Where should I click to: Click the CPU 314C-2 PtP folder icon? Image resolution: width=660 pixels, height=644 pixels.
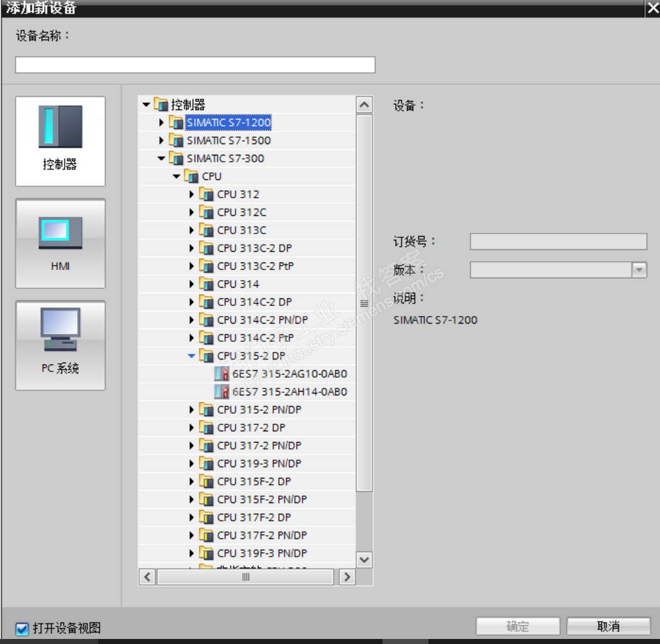click(206, 338)
